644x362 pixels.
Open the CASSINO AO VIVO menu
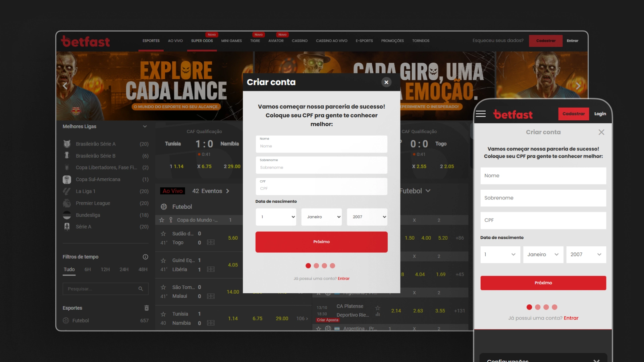coord(331,41)
